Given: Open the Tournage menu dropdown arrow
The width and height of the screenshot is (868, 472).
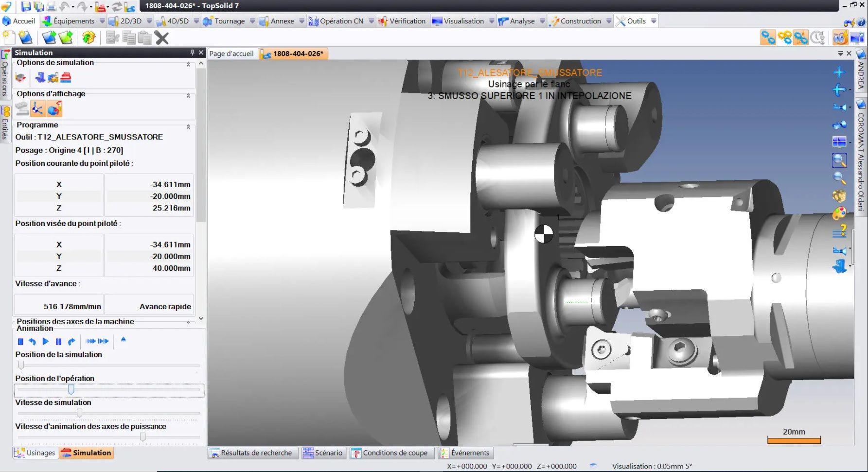Looking at the screenshot, I should pyautogui.click(x=252, y=21).
